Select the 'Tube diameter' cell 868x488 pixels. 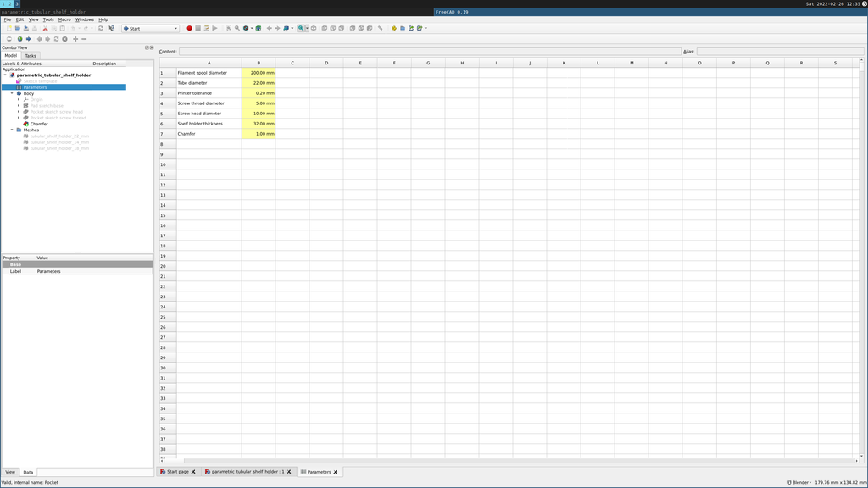209,83
